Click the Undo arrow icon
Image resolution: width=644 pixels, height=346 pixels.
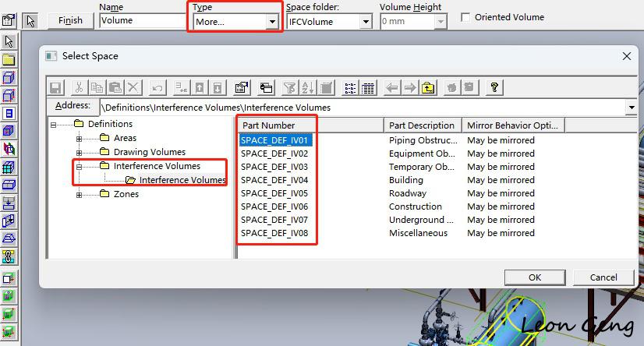157,88
